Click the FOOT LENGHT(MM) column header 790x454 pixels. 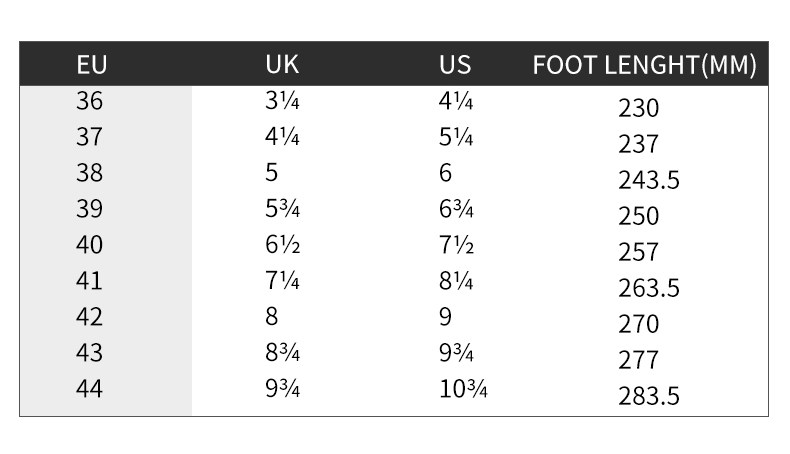click(x=644, y=66)
